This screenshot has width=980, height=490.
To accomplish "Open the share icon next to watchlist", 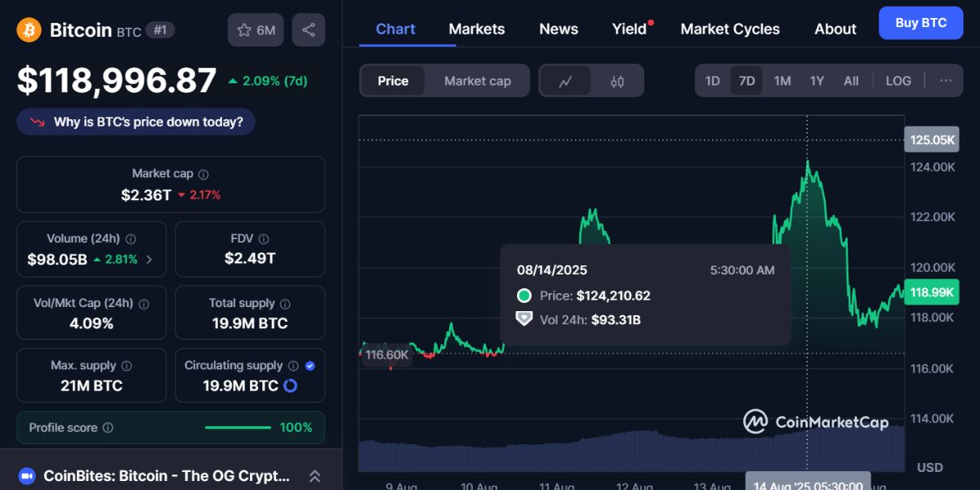I will pos(309,29).
